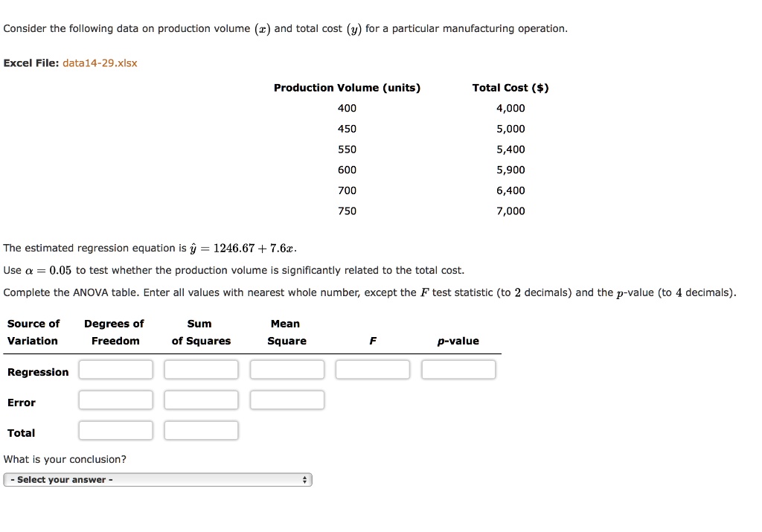Click the Total Cost column header
This screenshot has width=762, height=532.
(510, 87)
